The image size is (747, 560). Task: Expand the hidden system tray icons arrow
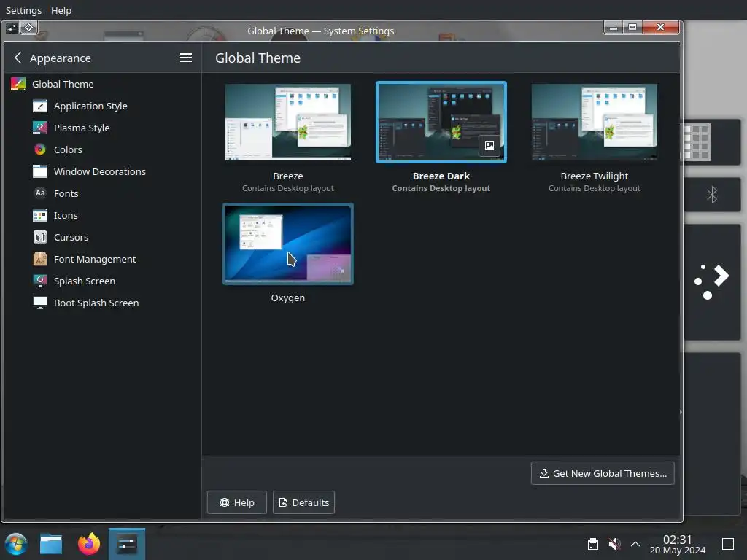[x=635, y=544]
